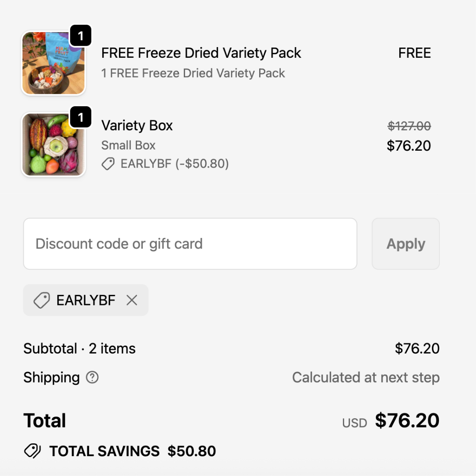This screenshot has height=476, width=476.
Task: Focus the Discount code or gift card field
Action: point(190,244)
